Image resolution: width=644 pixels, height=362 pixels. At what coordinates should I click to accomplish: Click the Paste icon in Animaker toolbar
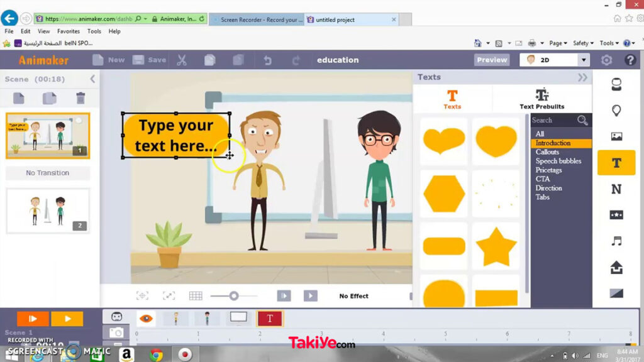238,60
